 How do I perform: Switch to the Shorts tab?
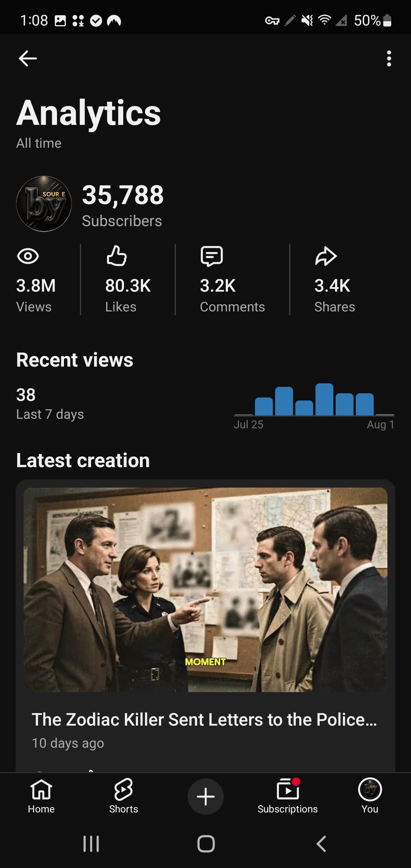click(x=124, y=796)
